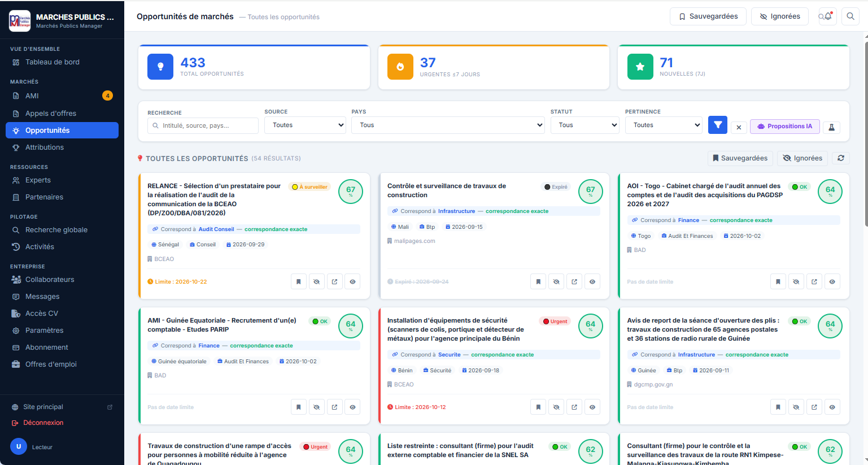Open Sauvegardées in the top header

pos(708,16)
